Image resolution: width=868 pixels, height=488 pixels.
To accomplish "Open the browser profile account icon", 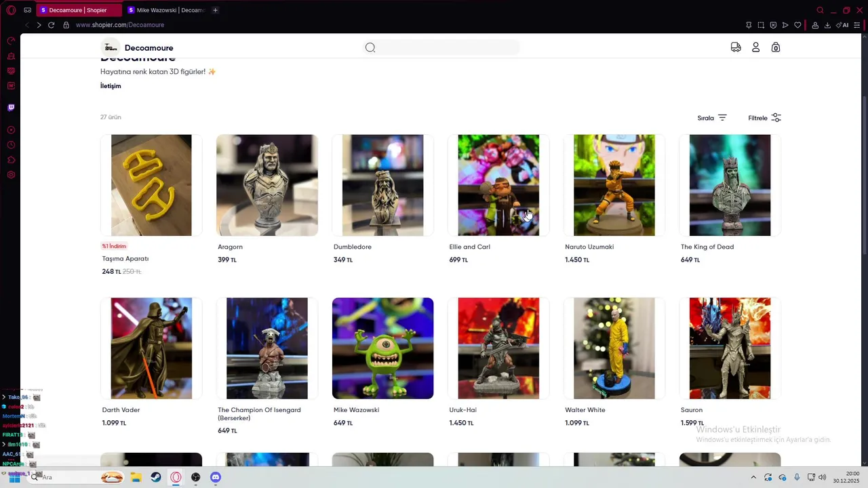I will click(x=815, y=25).
